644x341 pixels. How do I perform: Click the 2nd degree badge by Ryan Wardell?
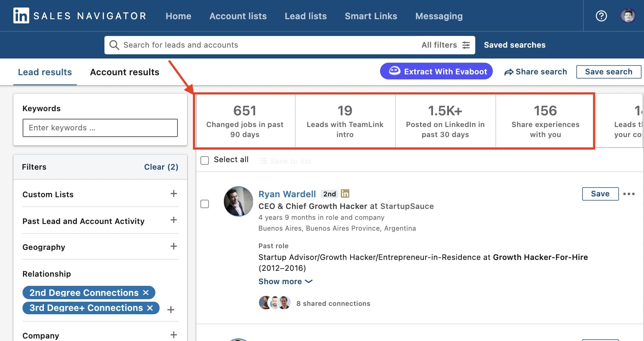pos(330,194)
